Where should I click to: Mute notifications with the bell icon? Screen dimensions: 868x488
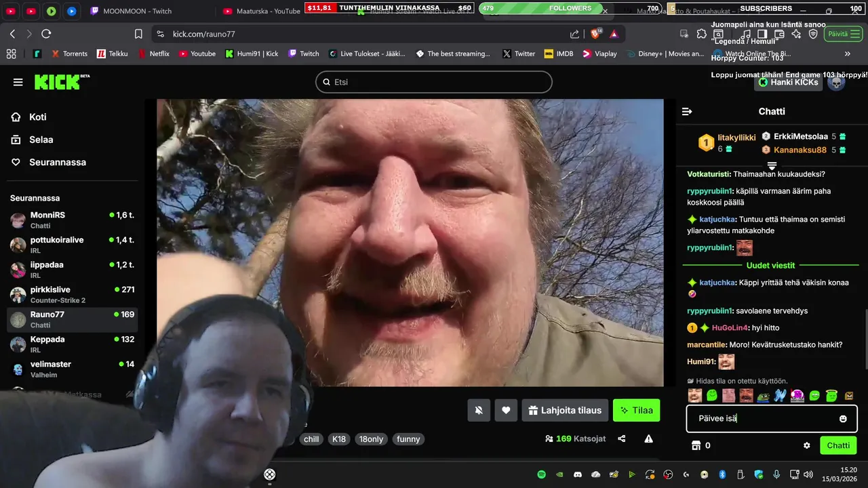coord(479,410)
